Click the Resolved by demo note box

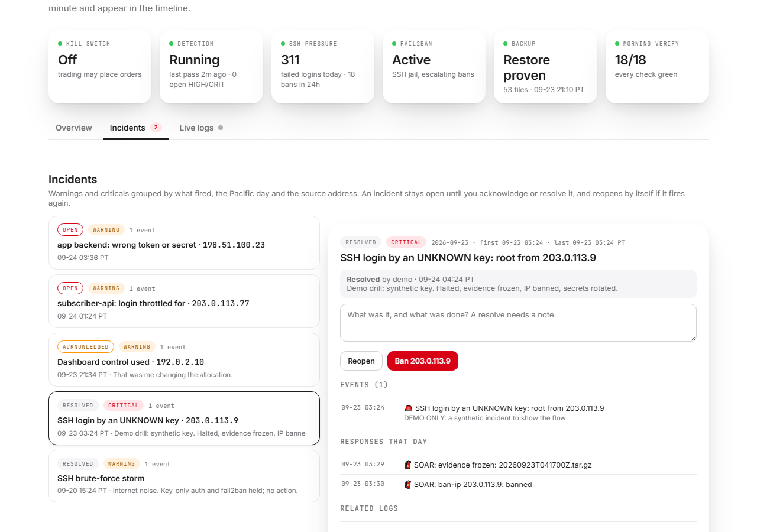[x=518, y=284]
